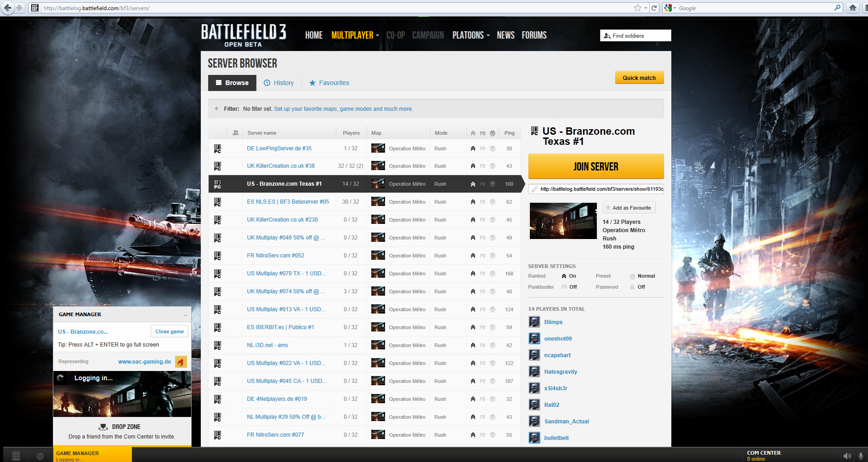Click the ranked column header icon
868x462 pixels.
(473, 133)
